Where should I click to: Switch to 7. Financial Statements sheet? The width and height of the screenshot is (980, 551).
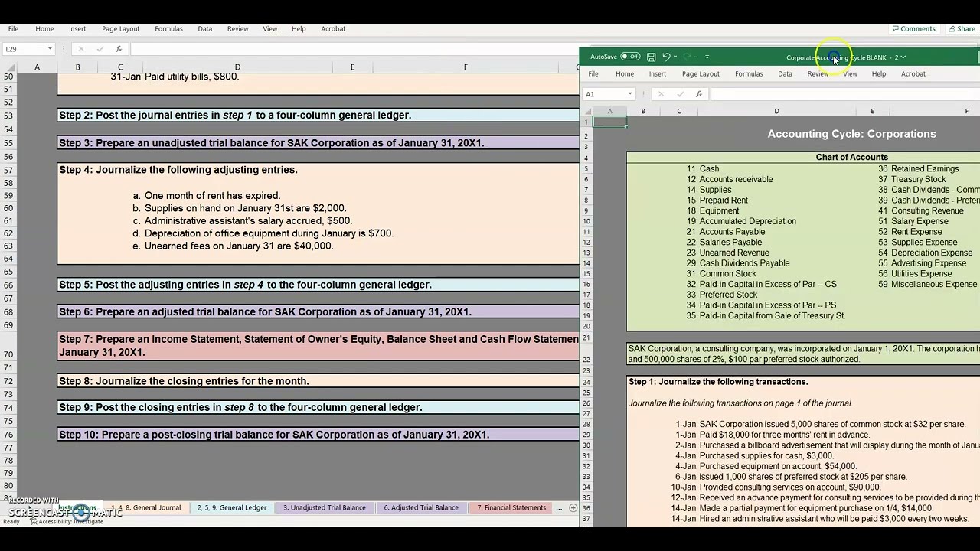[511, 507]
